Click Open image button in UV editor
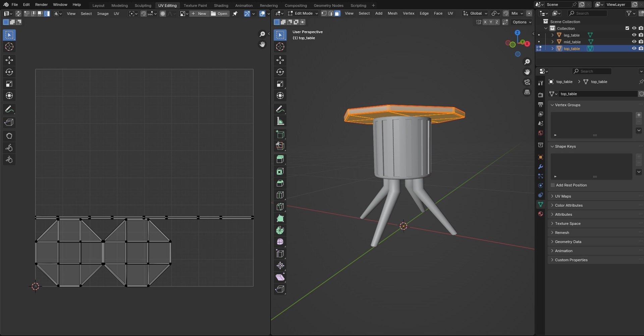Viewport: 644px width, 336px height. tap(219, 14)
